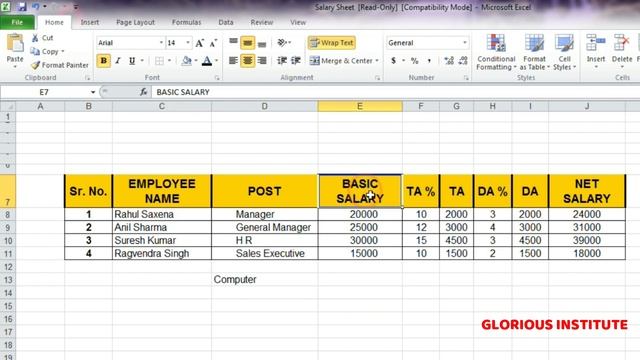Toggle Center horizontal alignment
640x360 pixels.
[x=247, y=61]
